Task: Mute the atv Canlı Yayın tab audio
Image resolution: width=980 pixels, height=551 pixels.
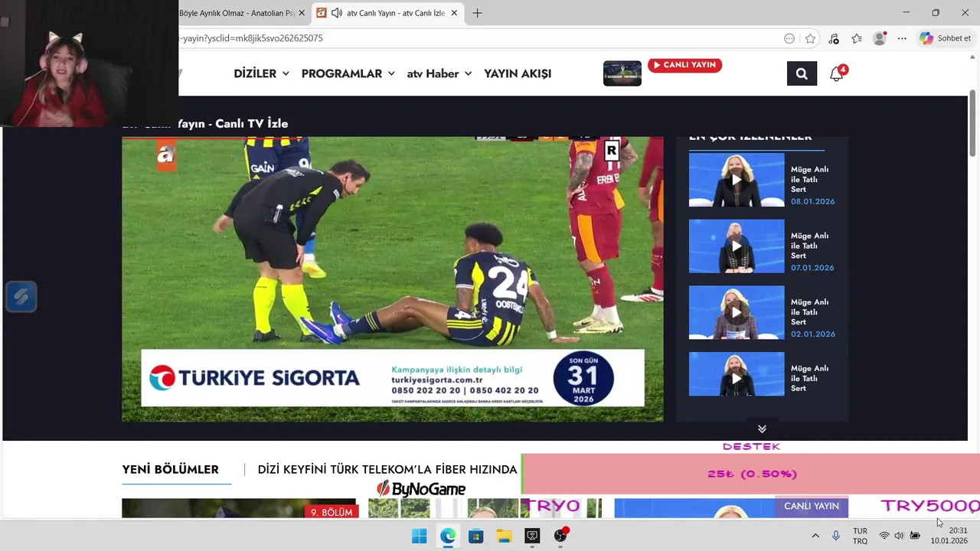Action: click(336, 13)
